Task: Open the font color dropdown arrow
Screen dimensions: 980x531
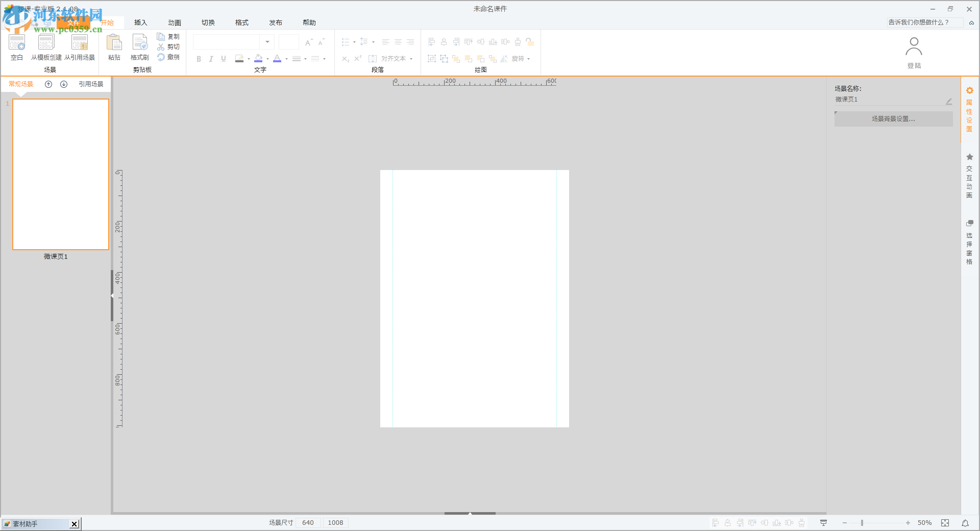Action: [286, 59]
